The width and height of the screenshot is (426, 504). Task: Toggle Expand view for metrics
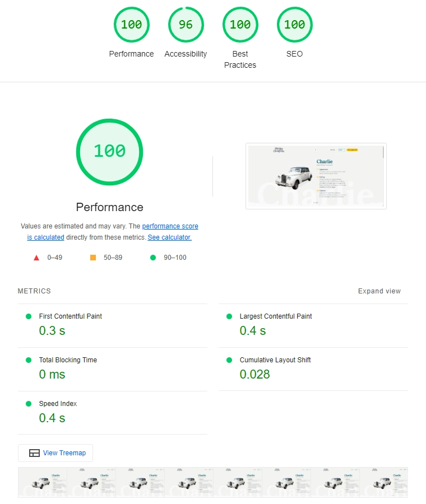[x=379, y=291]
